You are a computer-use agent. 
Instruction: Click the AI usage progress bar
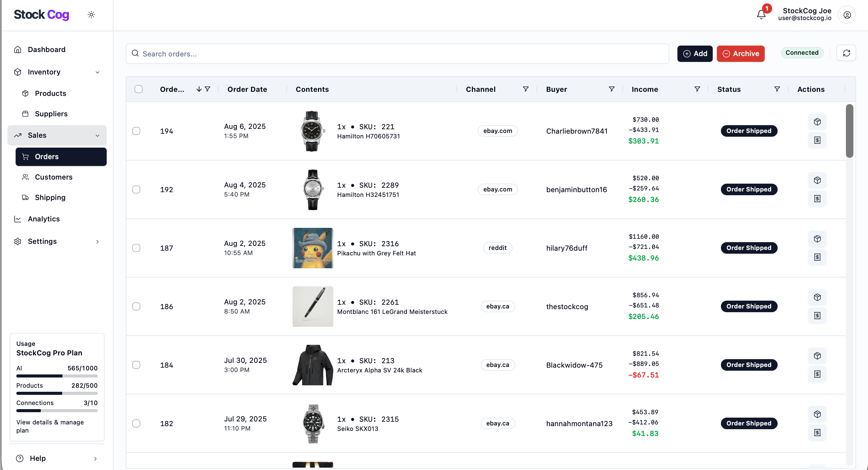(57, 376)
